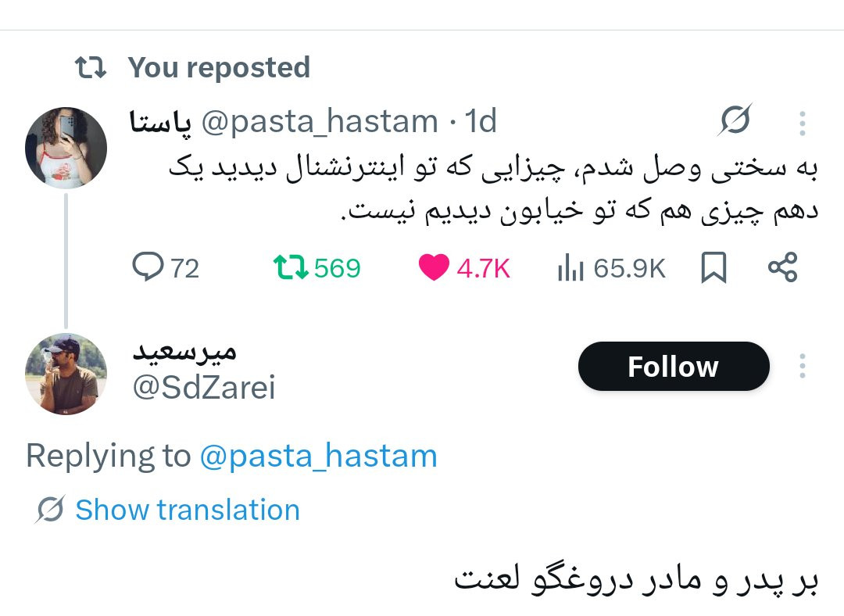Image resolution: width=844 pixels, height=616 pixels.
Task: Open pasta_hastam's profile picture
Action: 66,148
